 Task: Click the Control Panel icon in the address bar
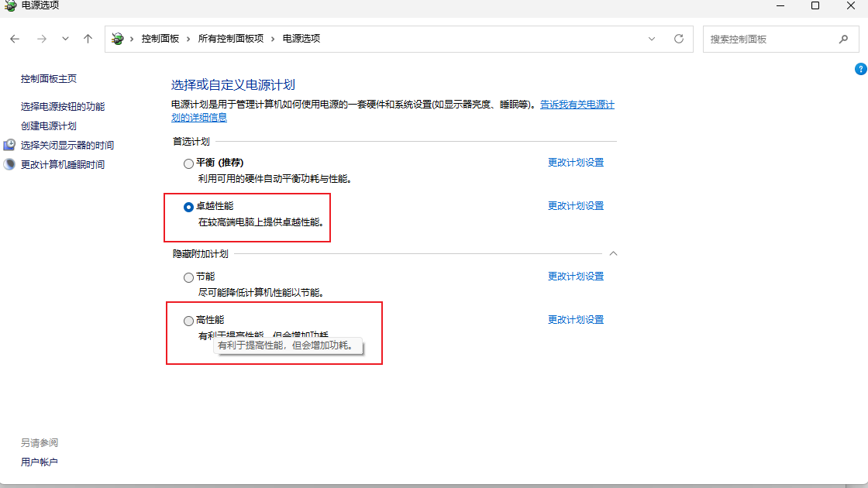116,37
